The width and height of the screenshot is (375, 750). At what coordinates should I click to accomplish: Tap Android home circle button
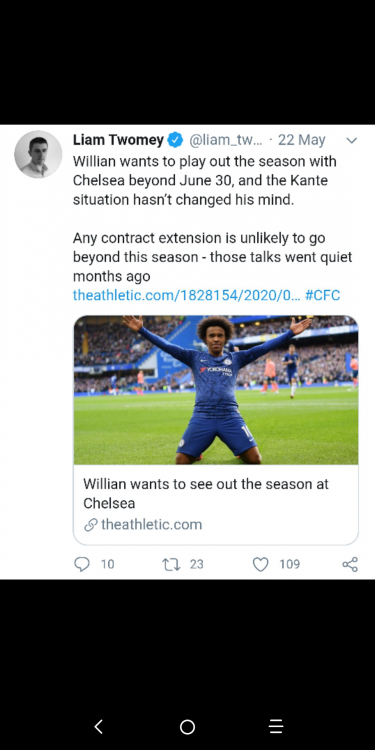pos(188,727)
